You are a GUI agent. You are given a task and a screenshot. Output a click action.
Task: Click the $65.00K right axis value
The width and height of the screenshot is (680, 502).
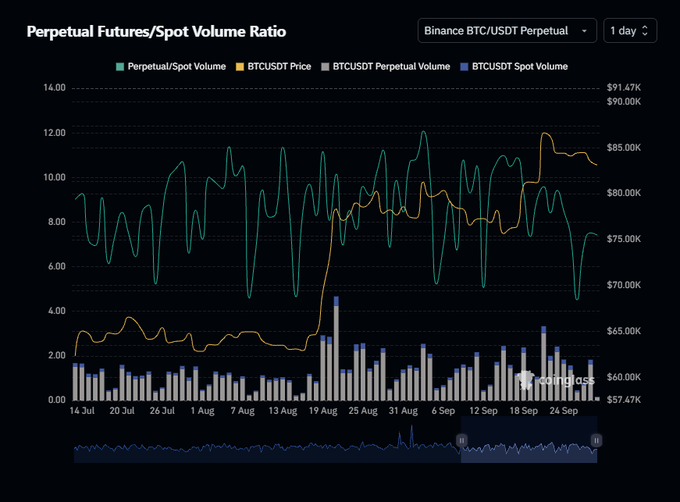[624, 331]
